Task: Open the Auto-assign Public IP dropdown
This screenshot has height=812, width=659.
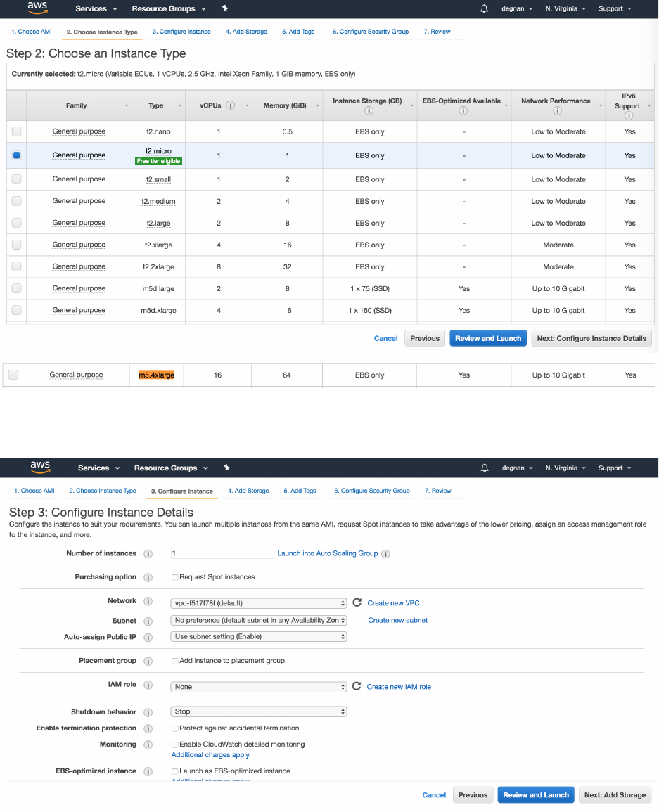Action: pyautogui.click(x=259, y=636)
